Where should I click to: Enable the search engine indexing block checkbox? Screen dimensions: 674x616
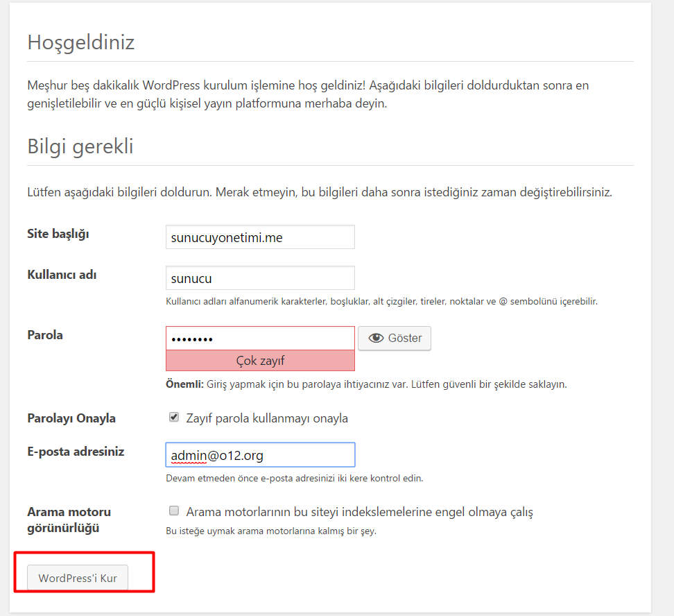coord(174,511)
